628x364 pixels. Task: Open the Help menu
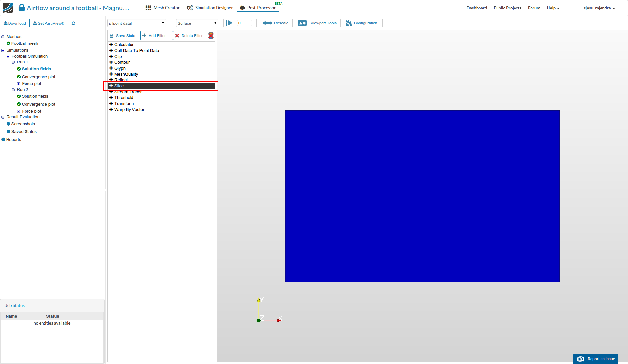(553, 8)
